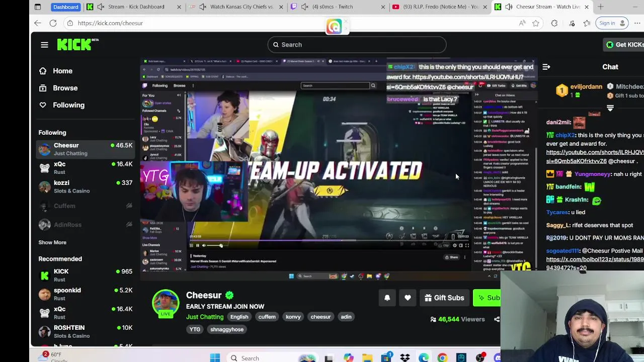This screenshot has width=644, height=362.
Task: Collapse the chat panel with arrow icon
Action: [546, 67]
